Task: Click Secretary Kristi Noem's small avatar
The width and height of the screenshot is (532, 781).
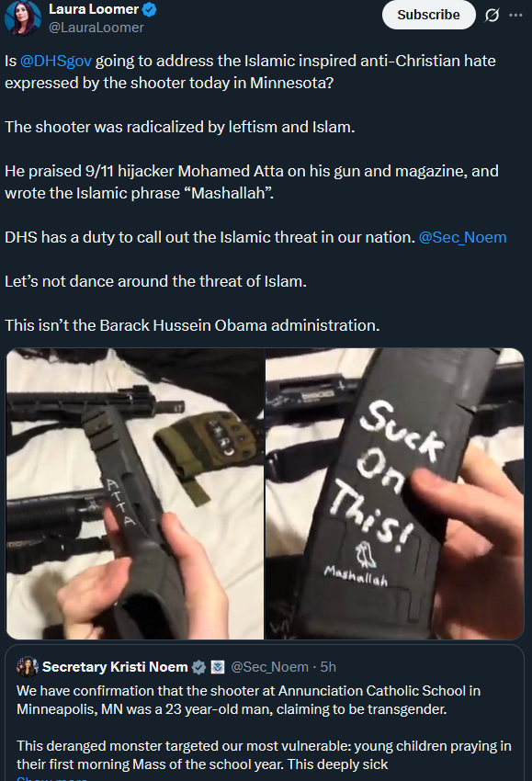Action: coord(28,667)
